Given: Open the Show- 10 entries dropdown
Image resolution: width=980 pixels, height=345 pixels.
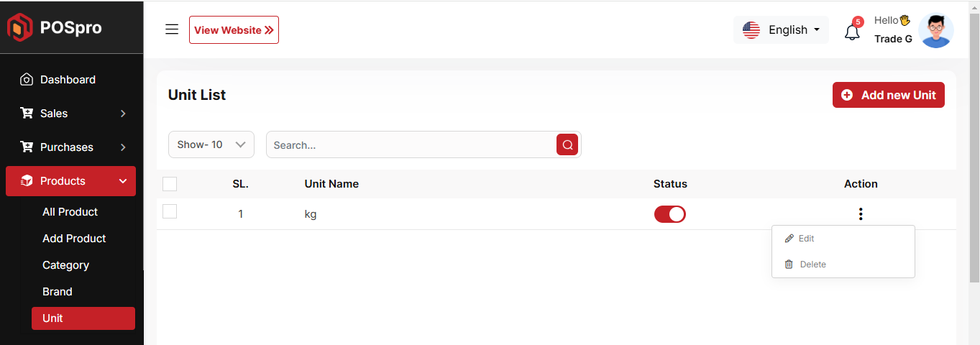Looking at the screenshot, I should pos(211,144).
